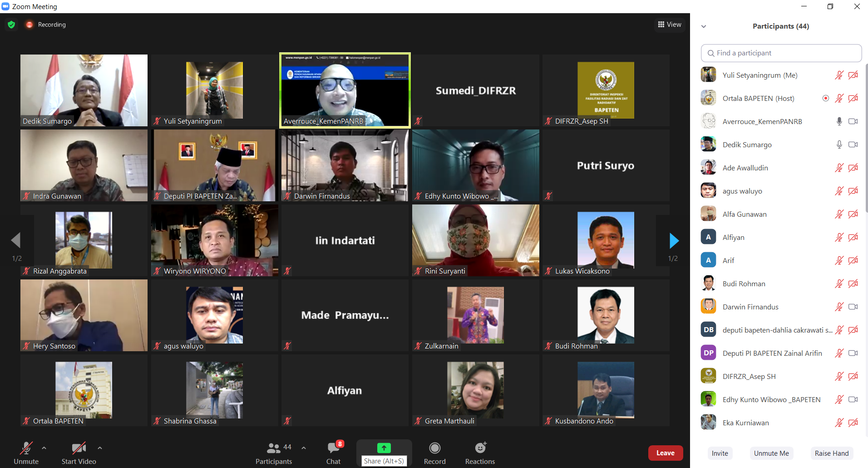The height and width of the screenshot is (468, 868).
Task: Open the Participants panel button
Action: coord(274,453)
